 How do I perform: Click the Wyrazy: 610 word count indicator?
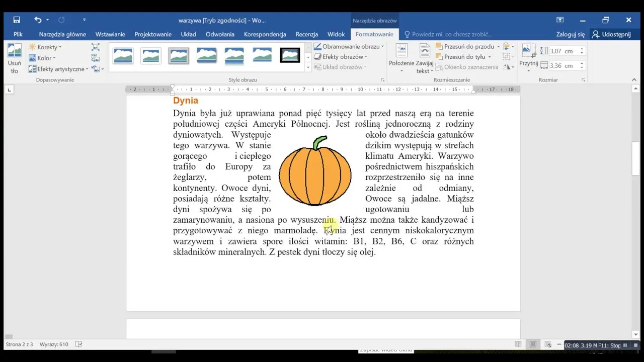click(55, 344)
